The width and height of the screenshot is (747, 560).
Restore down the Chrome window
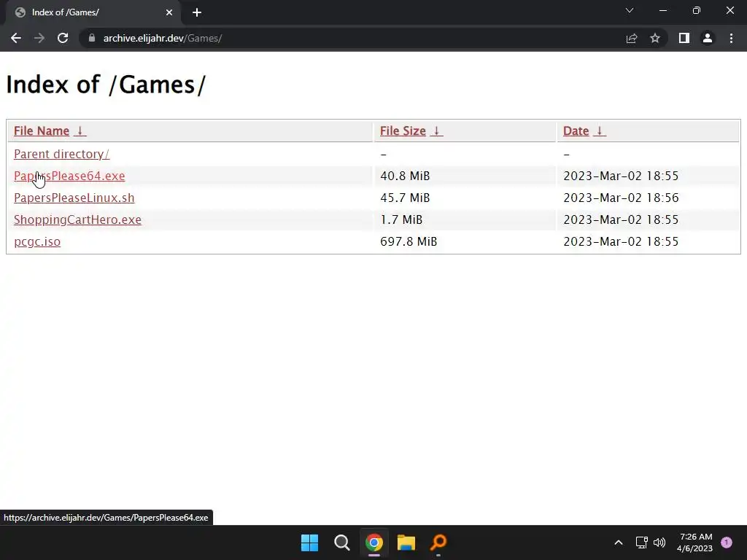697,10
